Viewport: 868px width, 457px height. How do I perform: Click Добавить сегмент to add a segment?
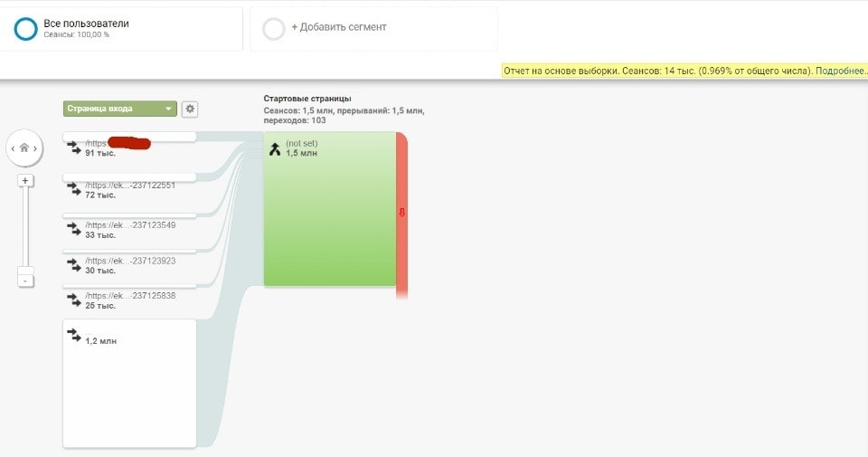click(x=339, y=27)
